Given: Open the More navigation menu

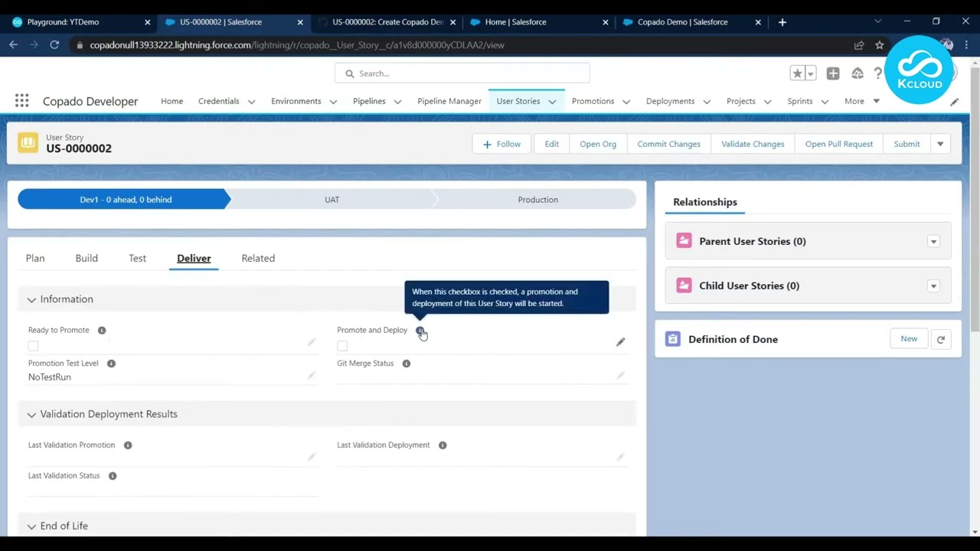Looking at the screenshot, I should (862, 101).
